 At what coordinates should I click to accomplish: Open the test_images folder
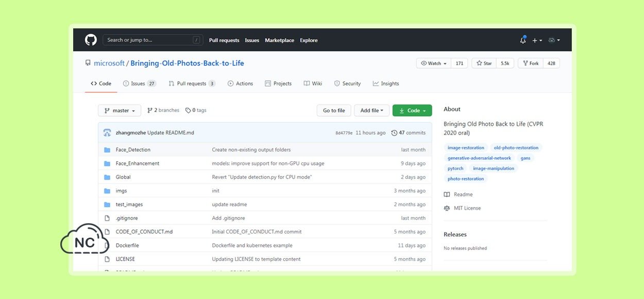pos(129,204)
